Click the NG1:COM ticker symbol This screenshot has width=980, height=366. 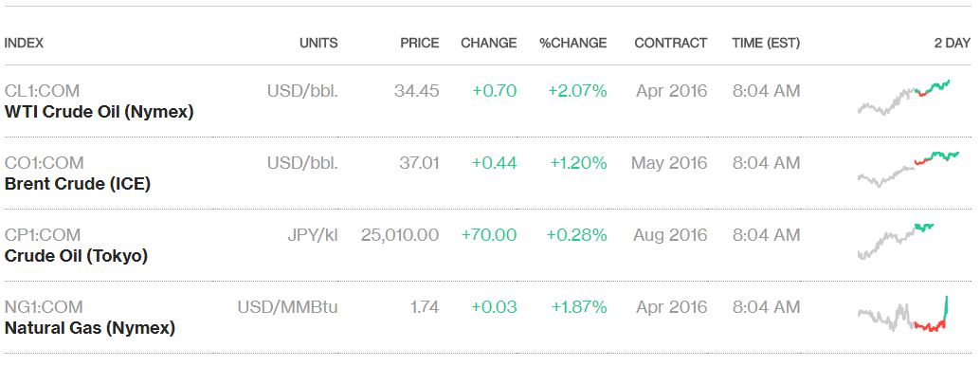point(44,307)
